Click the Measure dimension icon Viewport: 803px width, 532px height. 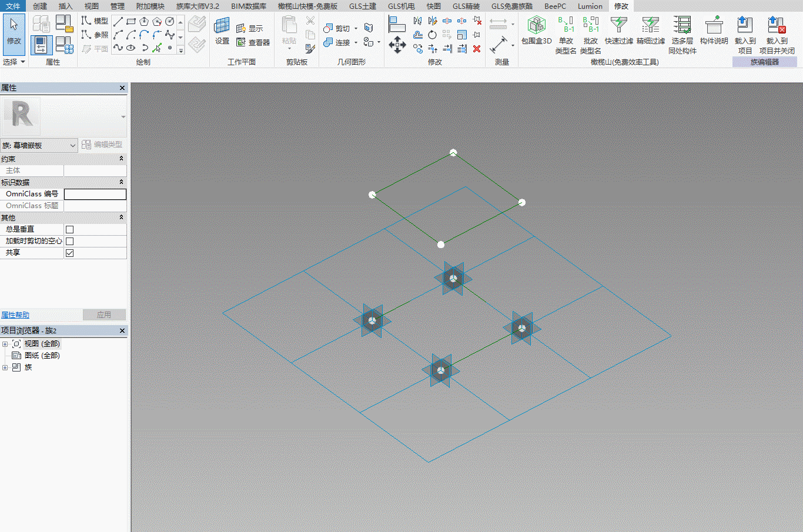click(498, 45)
